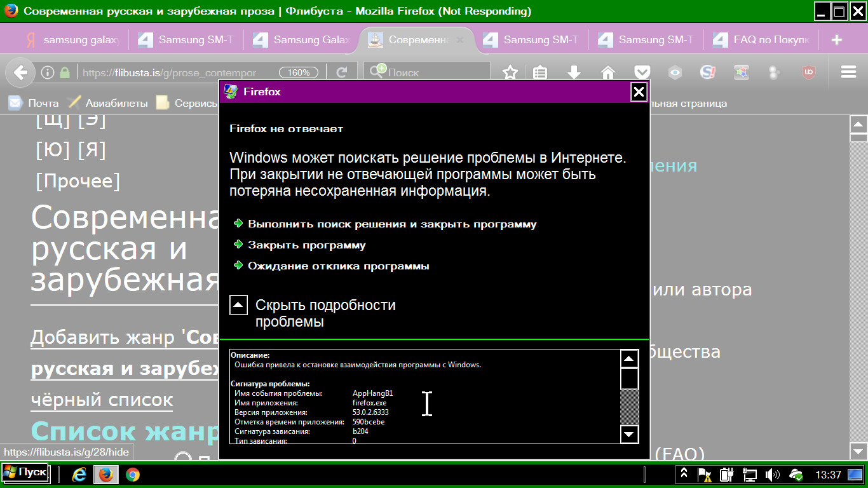
Task: Click the page scrollbar up arrow
Action: coord(858,125)
